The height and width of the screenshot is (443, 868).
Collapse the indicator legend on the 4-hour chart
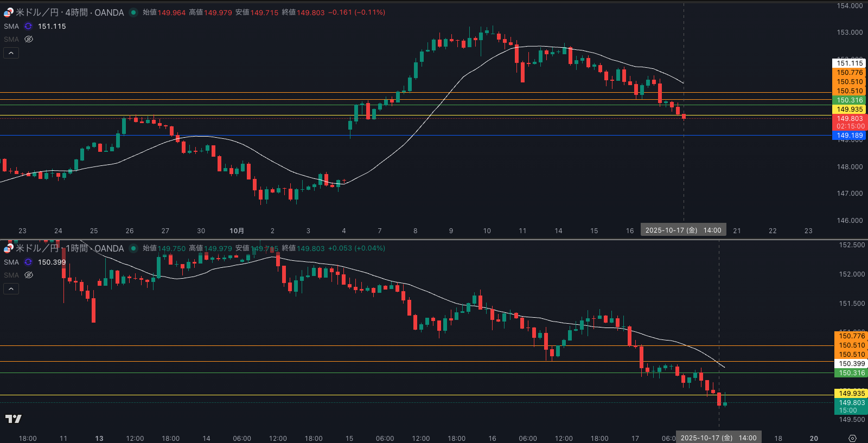tap(11, 53)
